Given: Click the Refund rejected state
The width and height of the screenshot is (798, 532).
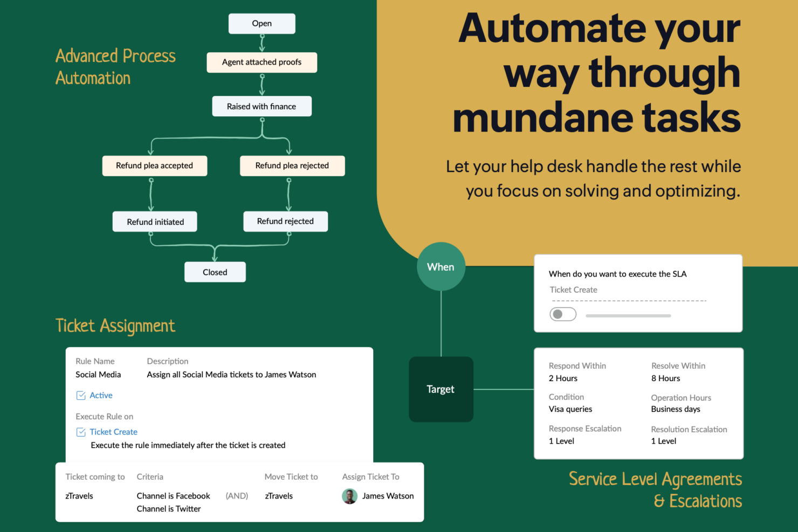Looking at the screenshot, I should click(285, 222).
